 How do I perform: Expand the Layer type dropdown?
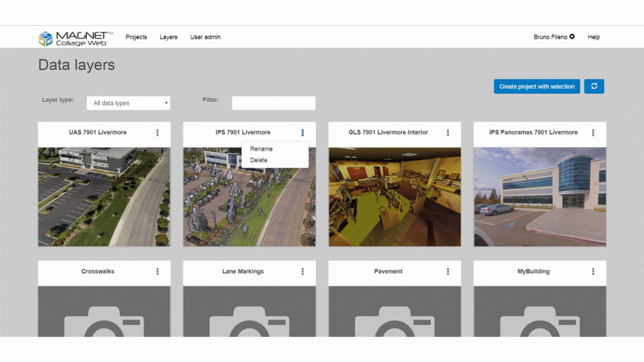click(129, 103)
